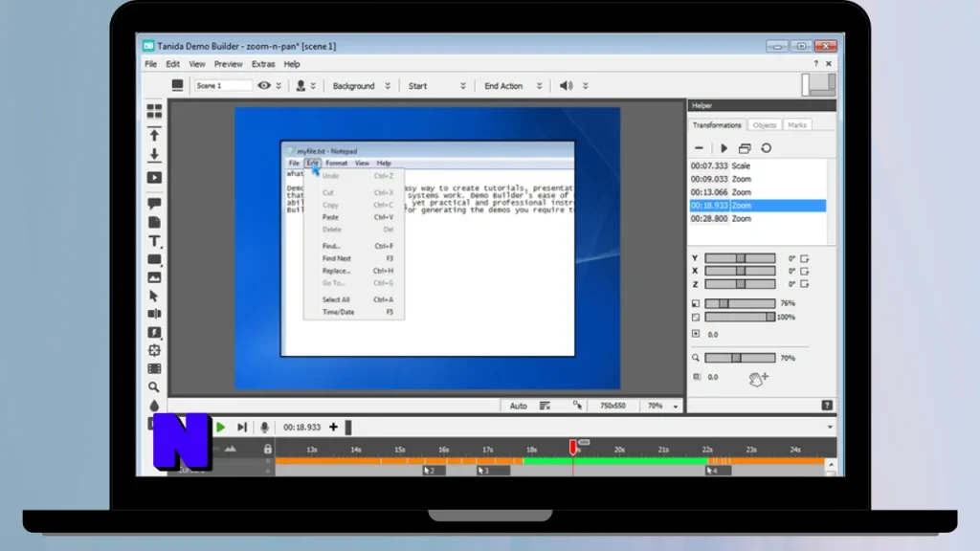Toggle the timeline lock icon
The image size is (980, 551).
(x=268, y=450)
